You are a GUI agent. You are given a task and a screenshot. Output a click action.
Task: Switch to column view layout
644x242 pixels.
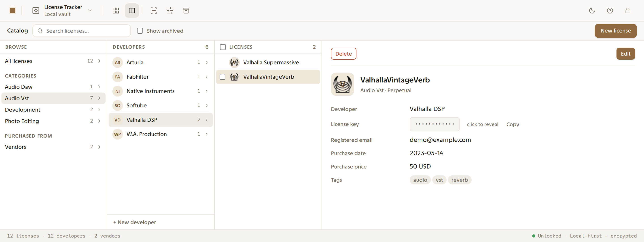[x=132, y=11]
